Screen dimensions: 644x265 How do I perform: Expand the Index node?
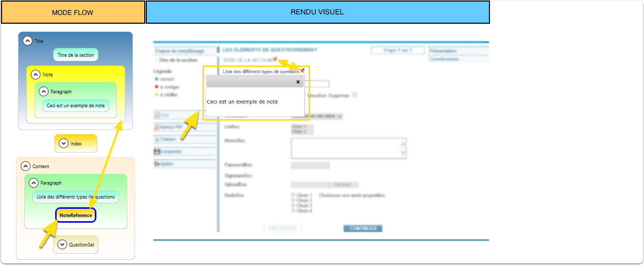pos(63,143)
